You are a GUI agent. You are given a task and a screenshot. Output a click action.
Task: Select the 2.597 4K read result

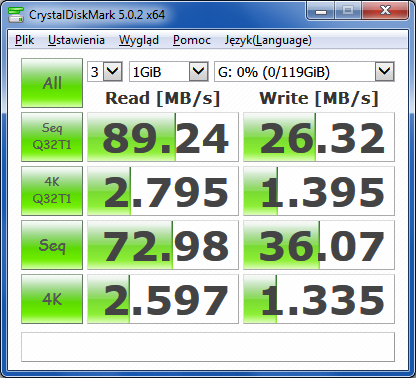(163, 299)
